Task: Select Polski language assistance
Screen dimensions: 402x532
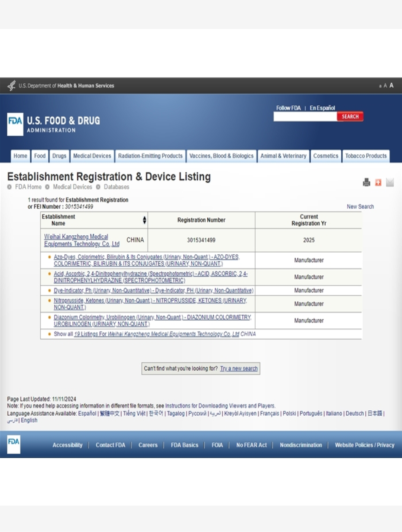Action: pos(289,413)
